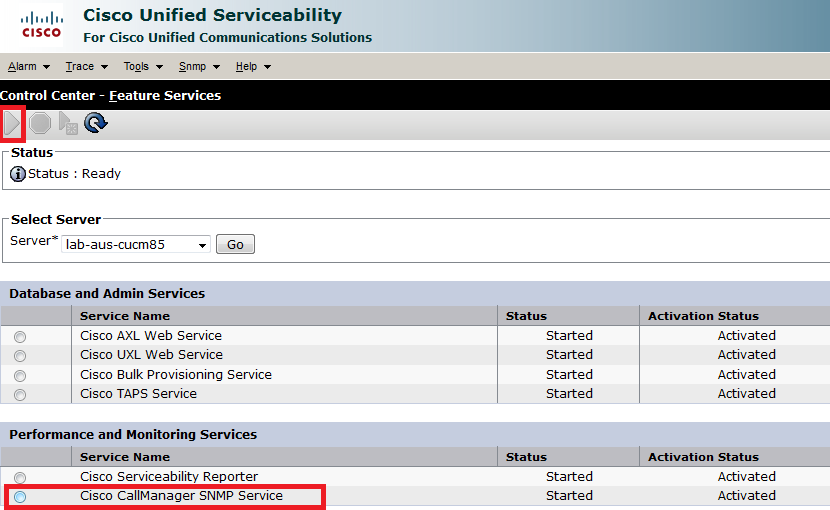Select Cisco AXL Web Service radio button
Viewport: 830px width, 510px height.
coord(20,337)
